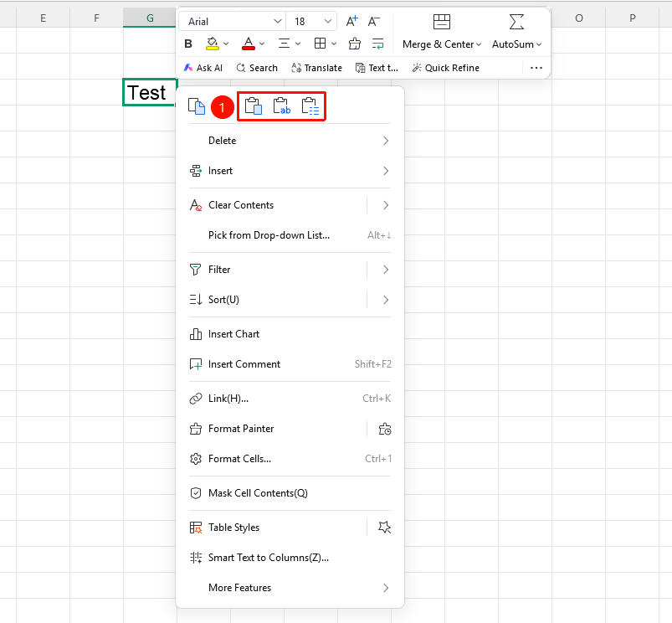Select column F header
This screenshot has width=672, height=623.
tap(96, 18)
